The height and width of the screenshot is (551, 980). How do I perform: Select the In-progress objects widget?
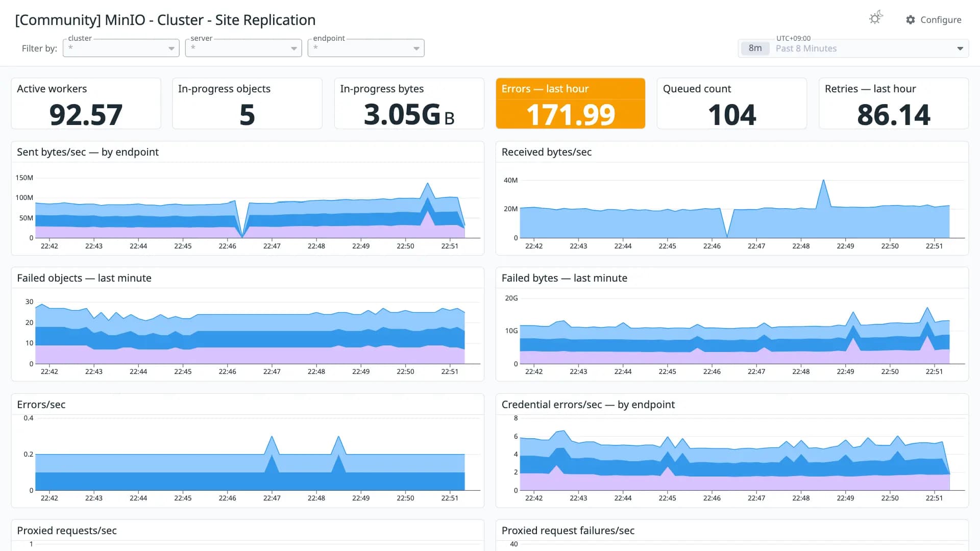[x=247, y=104]
